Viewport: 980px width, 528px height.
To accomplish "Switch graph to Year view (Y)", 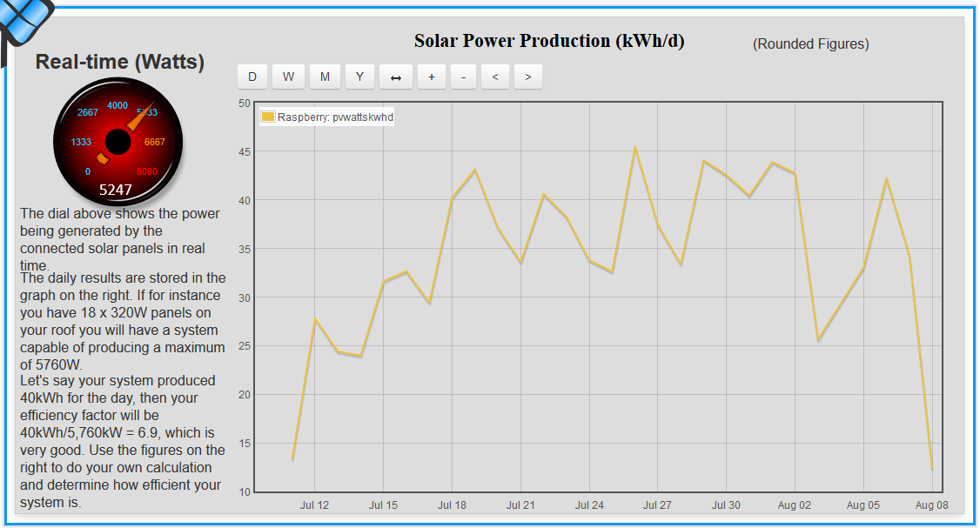I will tap(360, 77).
